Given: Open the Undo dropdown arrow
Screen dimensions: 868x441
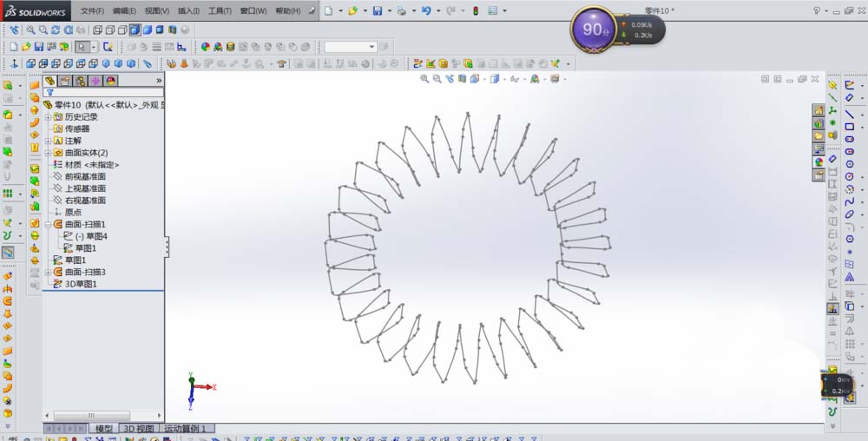Looking at the screenshot, I should [437, 10].
